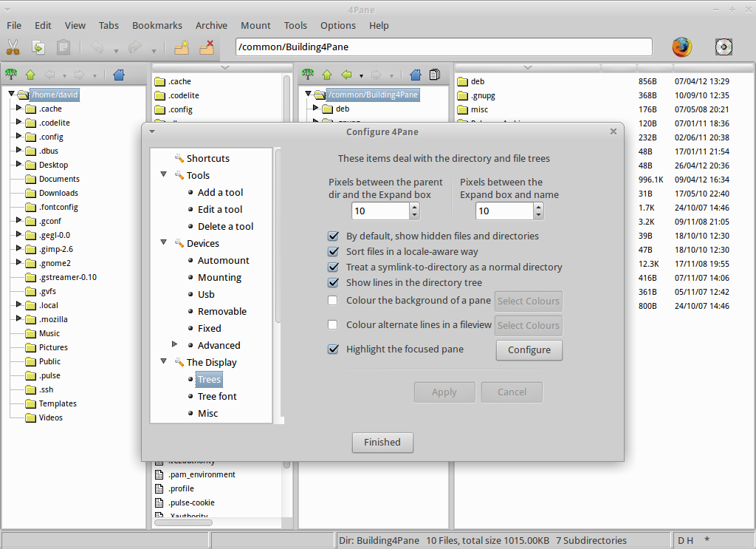Click the deb folder icon in right fileview
The image size is (756, 549).
pyautogui.click(x=462, y=81)
